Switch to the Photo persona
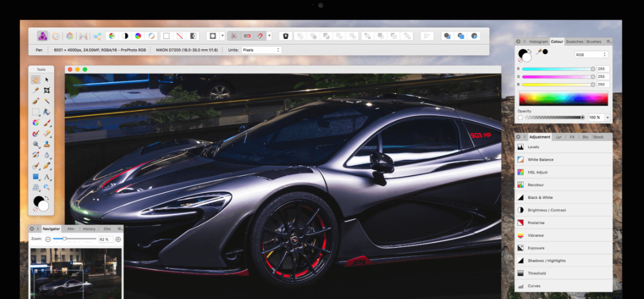The image size is (644, 299). pos(42,36)
